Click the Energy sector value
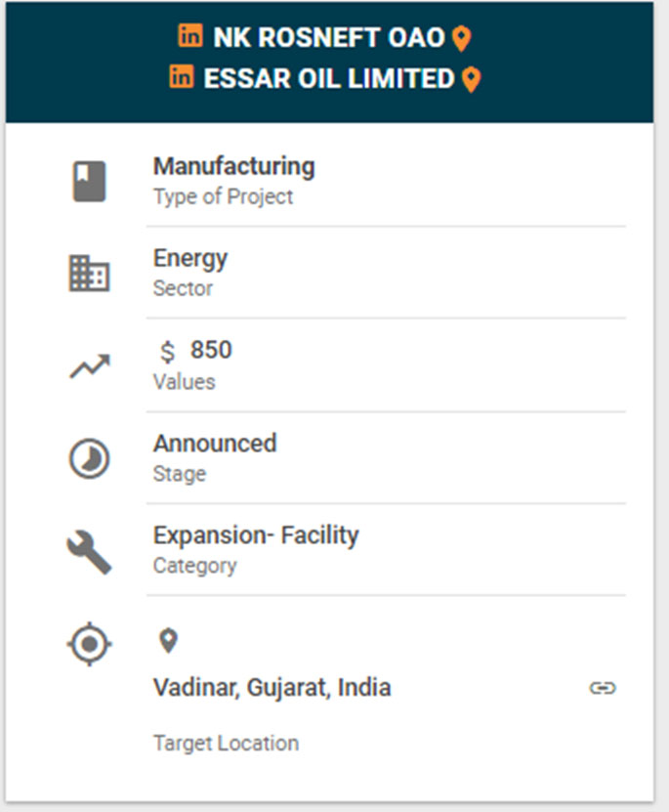 click(190, 258)
